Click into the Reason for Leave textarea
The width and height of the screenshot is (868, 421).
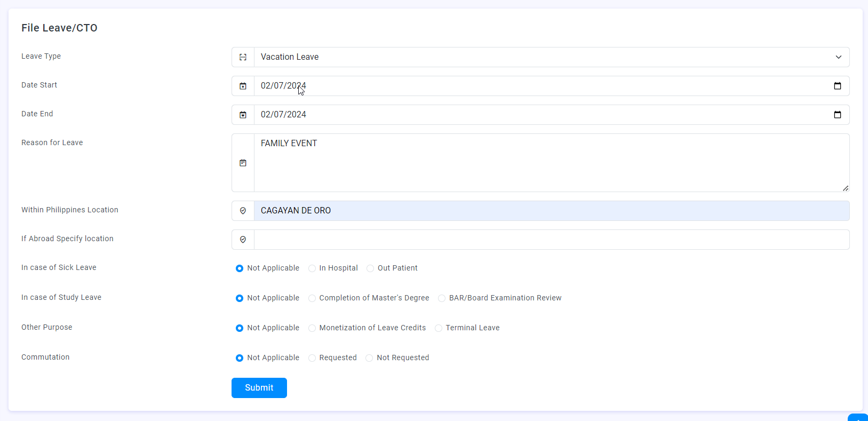552,163
